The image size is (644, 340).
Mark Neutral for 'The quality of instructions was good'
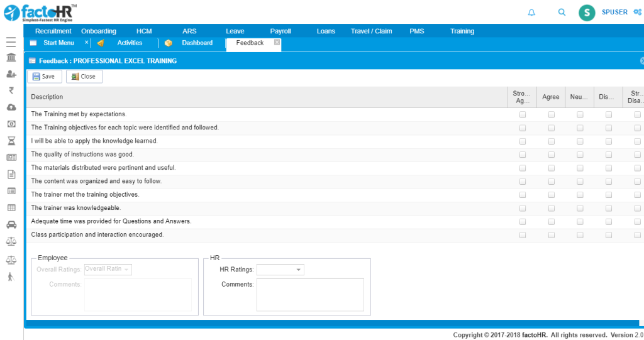580,155
